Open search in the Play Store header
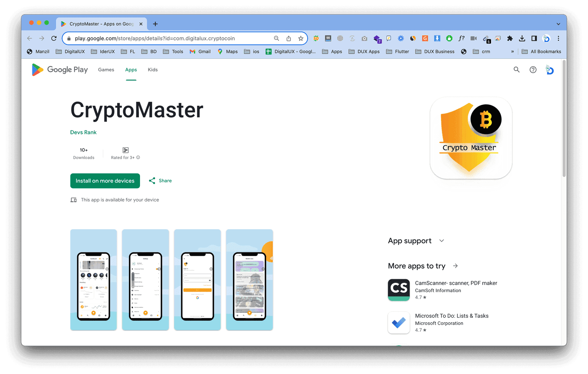 pos(517,69)
